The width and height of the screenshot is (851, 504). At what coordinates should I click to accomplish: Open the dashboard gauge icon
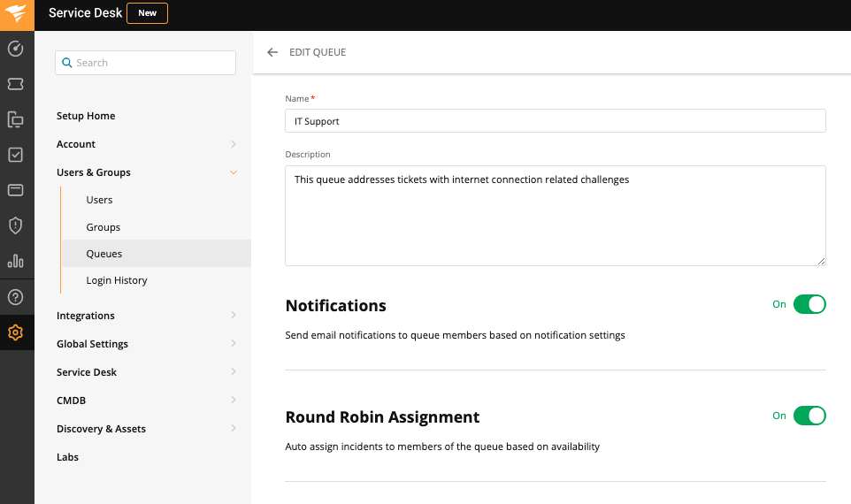[15, 49]
